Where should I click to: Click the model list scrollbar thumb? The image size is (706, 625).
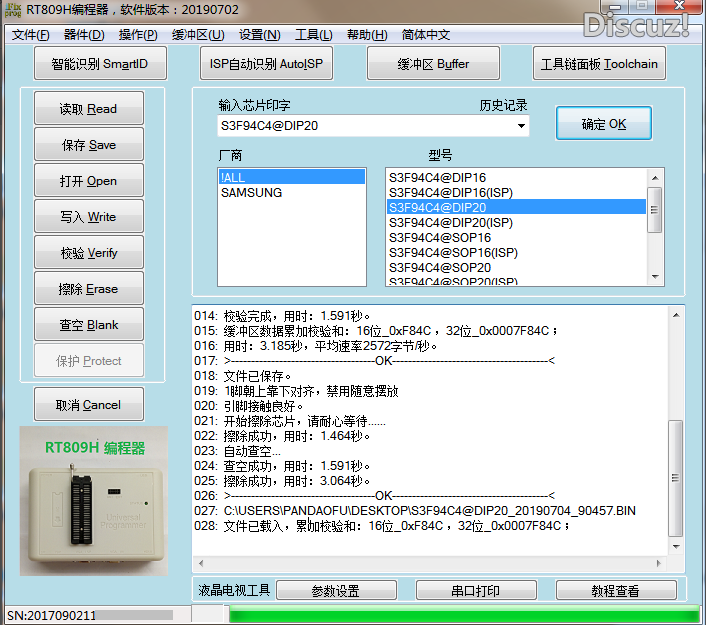(655, 210)
